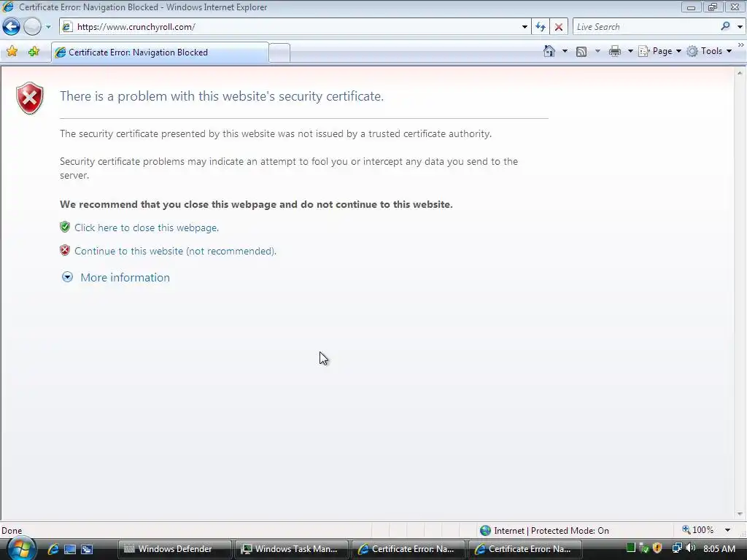Expand the Feeds dropdown arrow
Image resolution: width=747 pixels, height=560 pixels.
coord(597,51)
